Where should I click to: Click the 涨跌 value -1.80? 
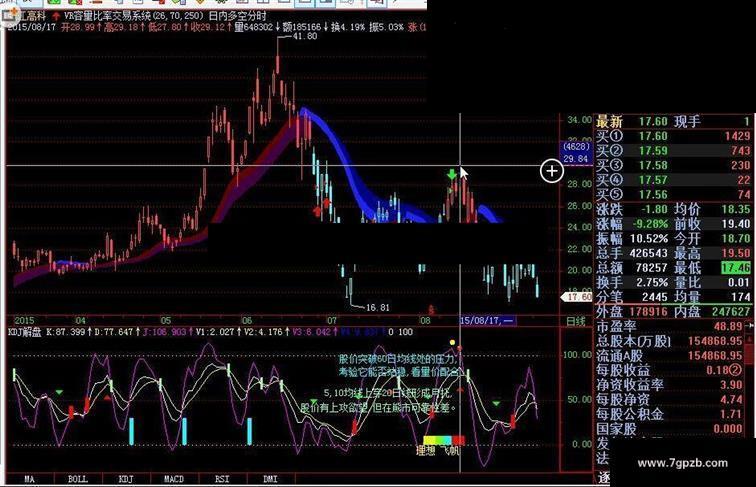point(654,210)
